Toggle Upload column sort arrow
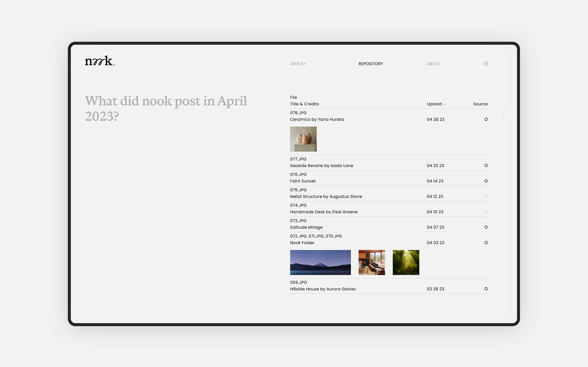Screen dimensions: 588x367 [x=445, y=104]
